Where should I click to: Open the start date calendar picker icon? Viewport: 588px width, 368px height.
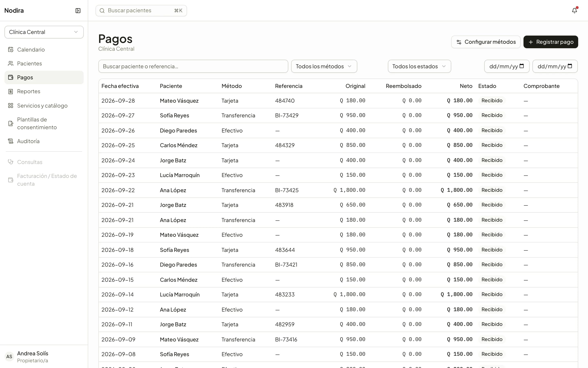pos(522,66)
